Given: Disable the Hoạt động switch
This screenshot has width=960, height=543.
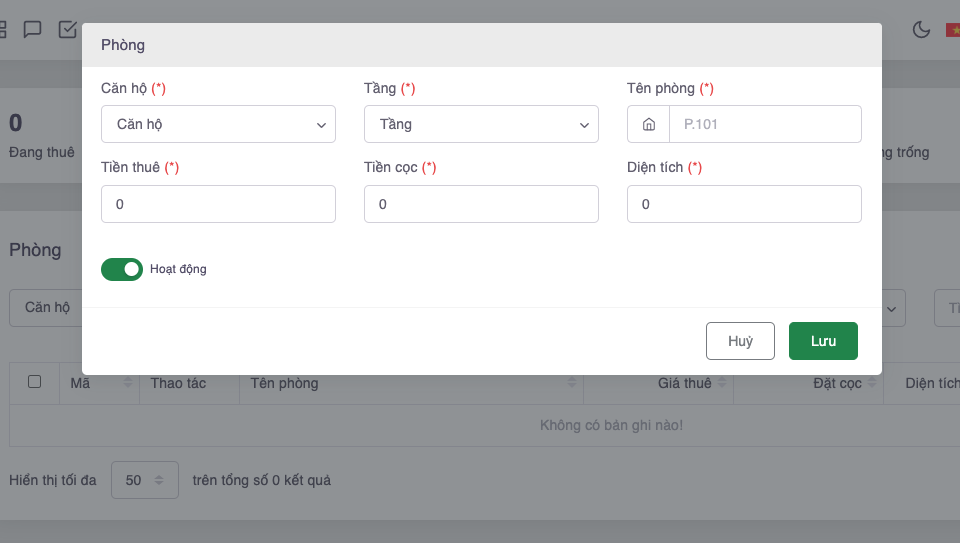Looking at the screenshot, I should [x=122, y=269].
